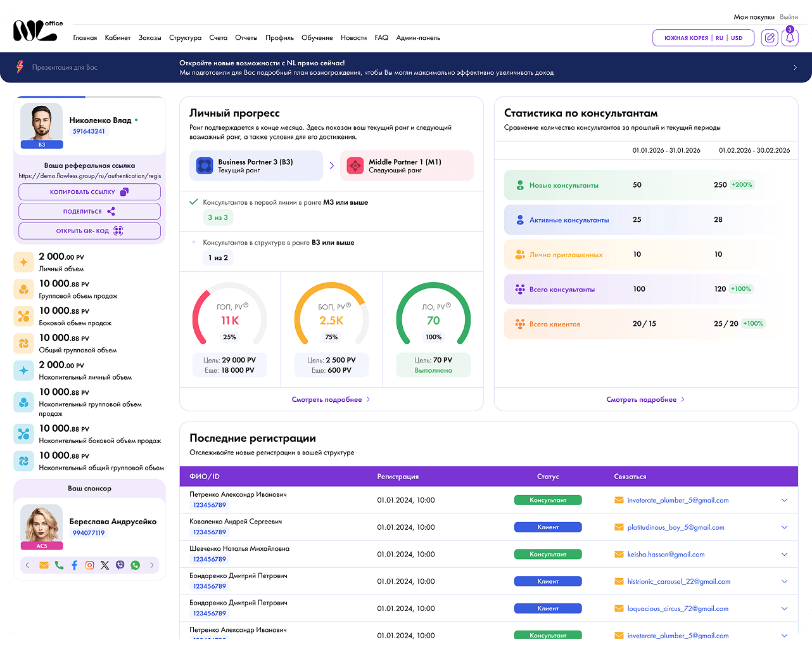Expand row for keisha.hassan@gmail.com

(784, 555)
